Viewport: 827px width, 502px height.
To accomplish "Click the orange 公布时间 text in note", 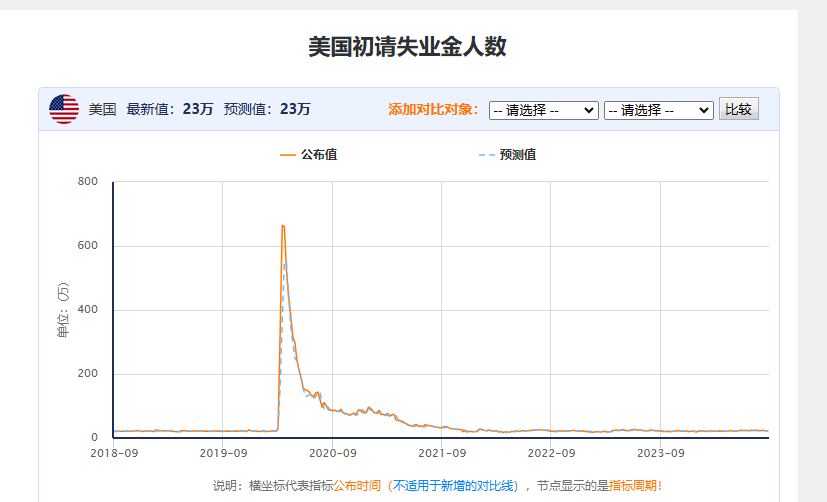I will click(x=357, y=486).
